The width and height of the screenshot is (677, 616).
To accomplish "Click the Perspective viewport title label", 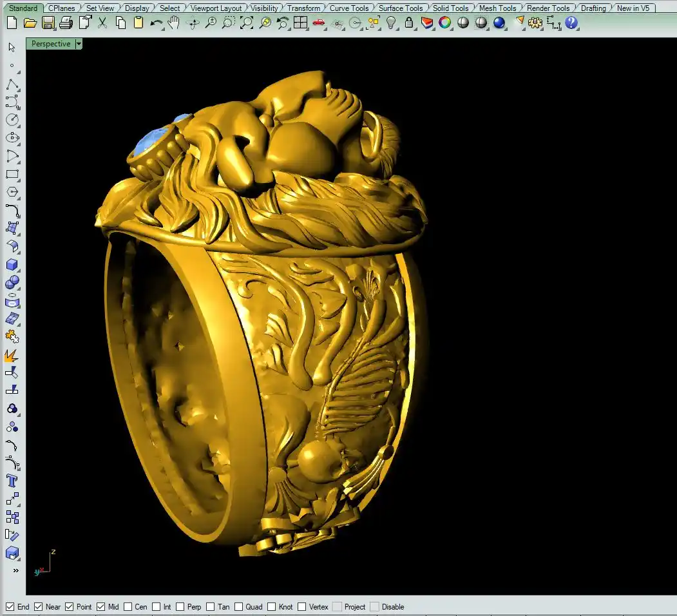I will point(51,44).
